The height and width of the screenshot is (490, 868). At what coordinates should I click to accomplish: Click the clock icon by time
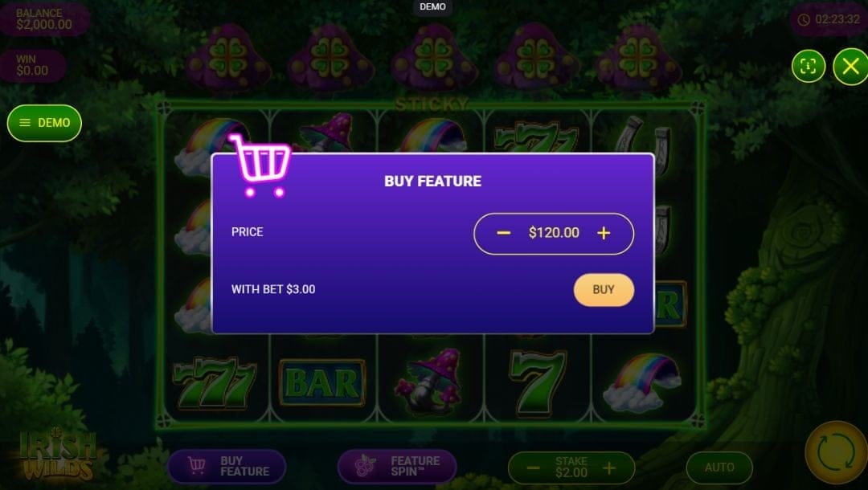coord(804,20)
